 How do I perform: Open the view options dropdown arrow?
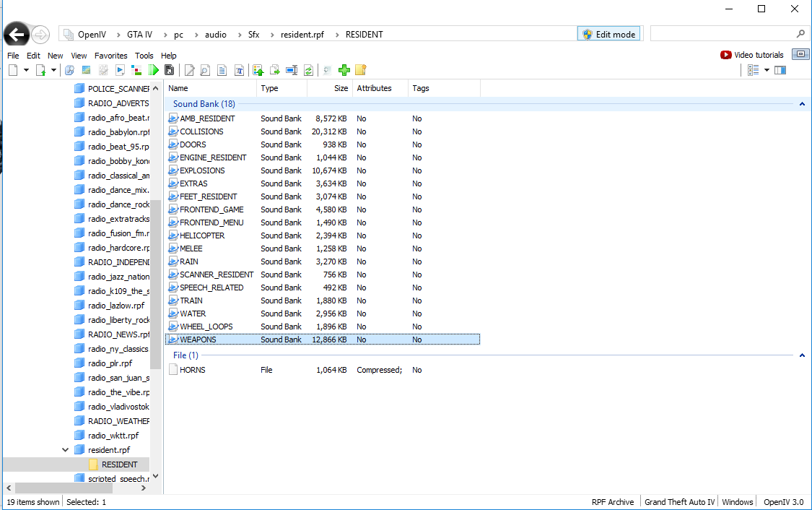(767, 70)
